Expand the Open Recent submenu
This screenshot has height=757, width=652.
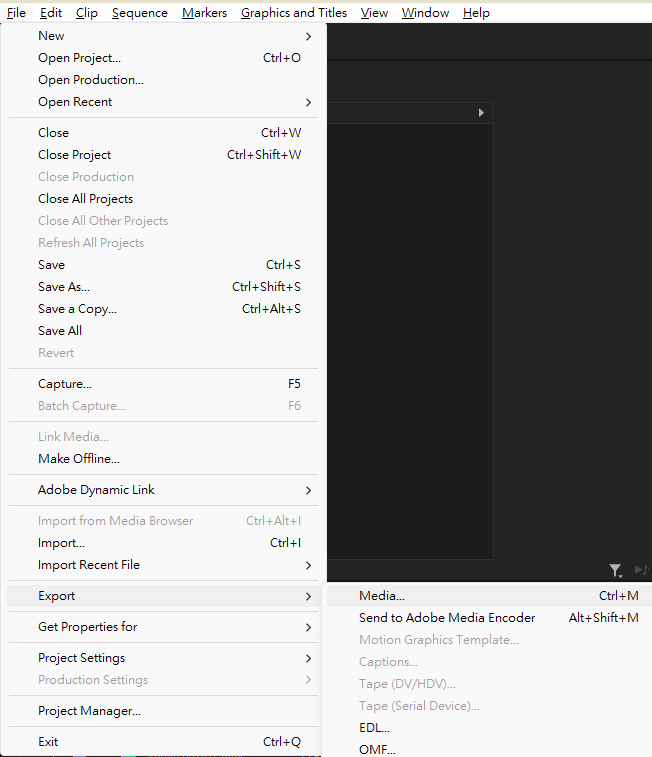click(165, 102)
